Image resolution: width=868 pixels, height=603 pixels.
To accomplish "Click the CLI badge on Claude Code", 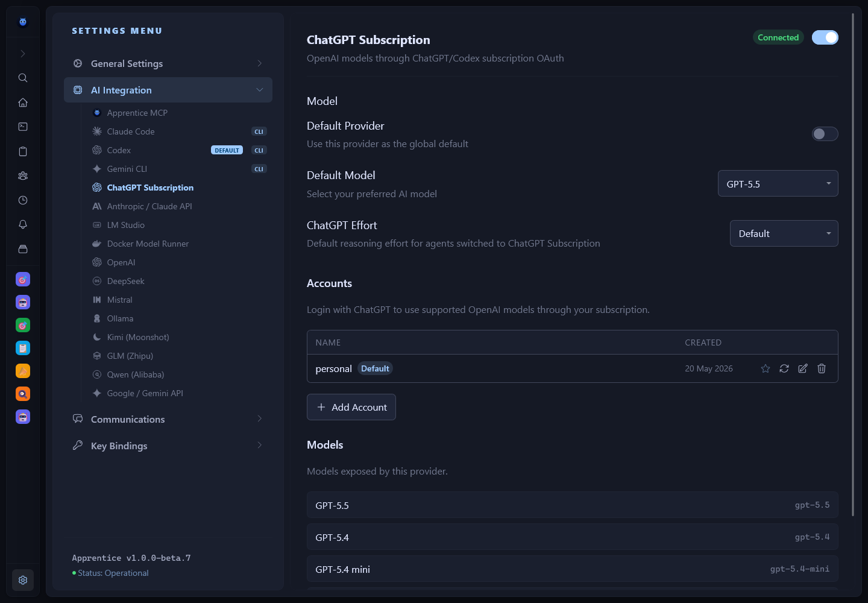I will [x=259, y=131].
